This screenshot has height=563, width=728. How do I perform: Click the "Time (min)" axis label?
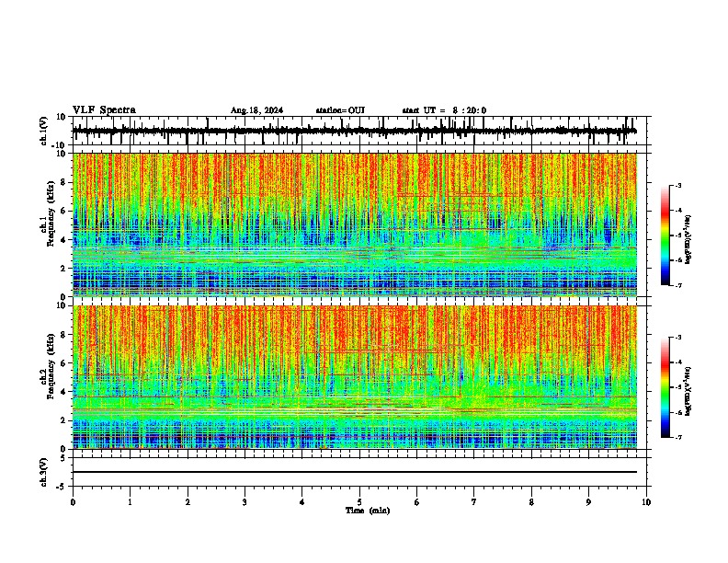[x=368, y=511]
